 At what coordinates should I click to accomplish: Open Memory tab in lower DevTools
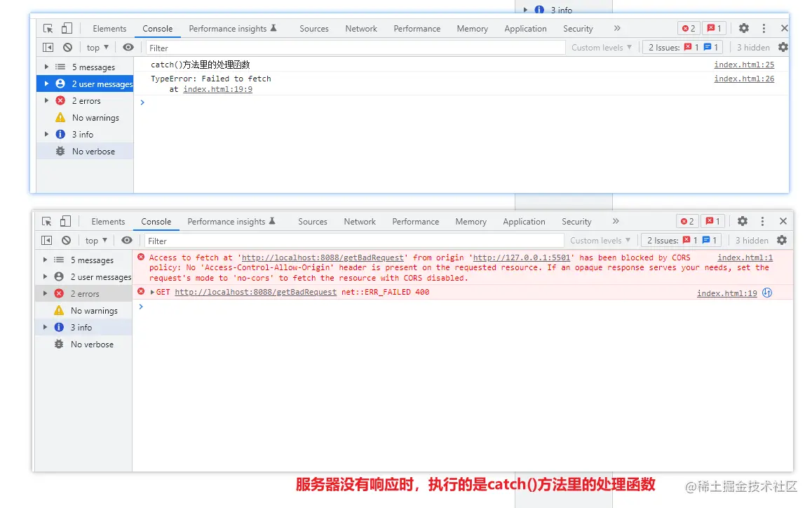(471, 221)
